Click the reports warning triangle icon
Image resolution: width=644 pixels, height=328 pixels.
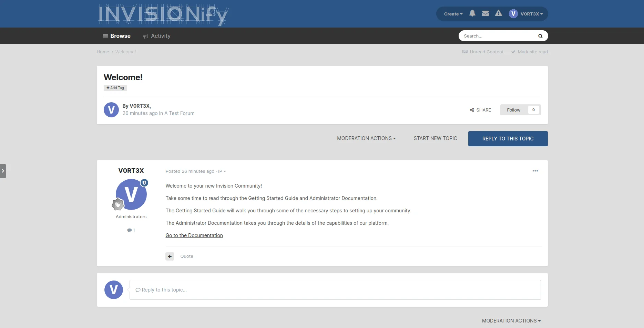[x=498, y=13]
